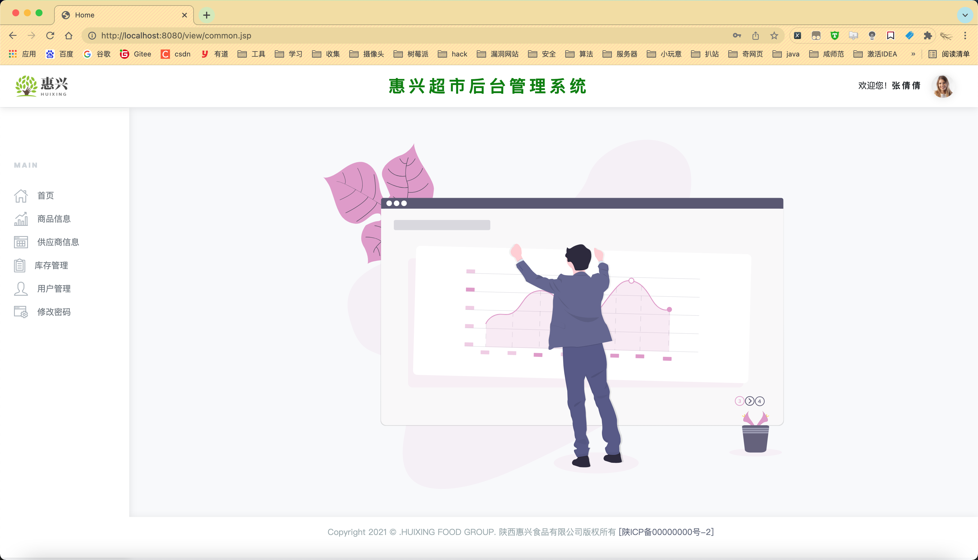Click the username 张倩倩
The image size is (978, 560).
pos(906,86)
